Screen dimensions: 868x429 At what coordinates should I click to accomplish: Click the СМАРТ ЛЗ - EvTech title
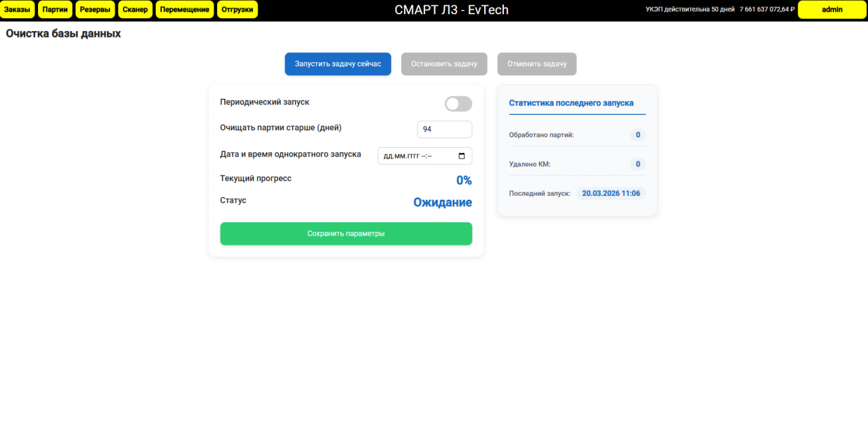coord(451,9)
